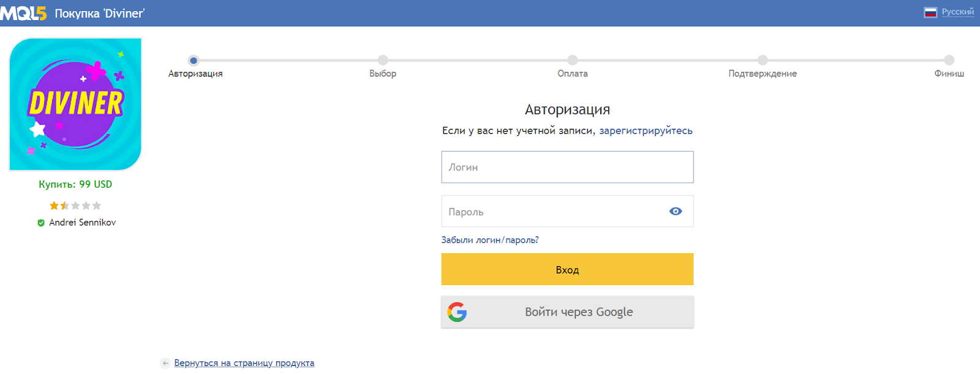980x374 pixels.
Task: Click the Авторизация form heading
Action: pyautogui.click(x=567, y=109)
